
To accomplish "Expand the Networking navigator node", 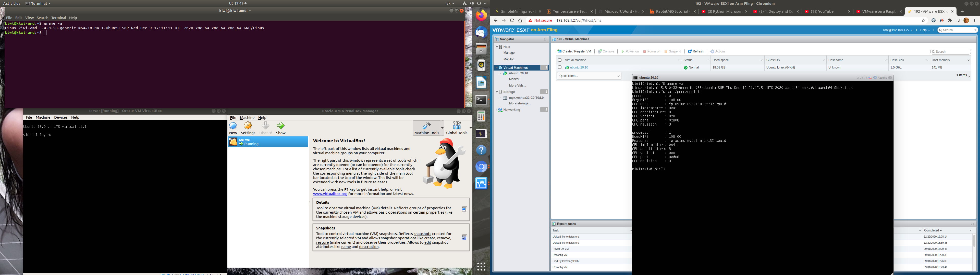I will pyautogui.click(x=497, y=110).
